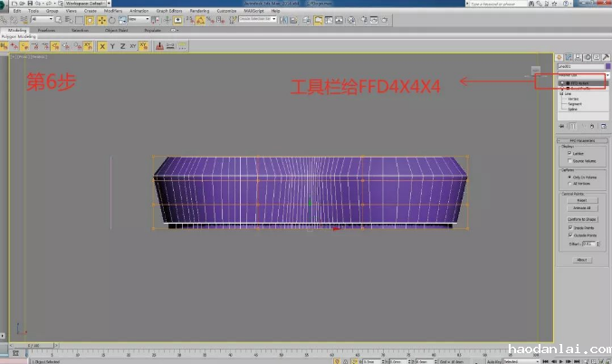Click the object name input field

click(x=581, y=66)
